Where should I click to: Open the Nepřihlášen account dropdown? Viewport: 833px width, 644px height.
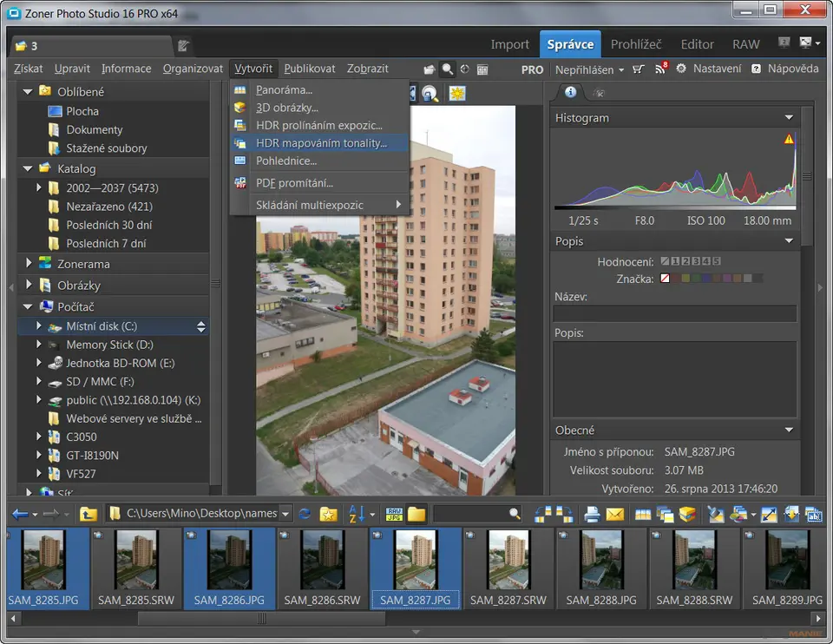[x=589, y=69]
